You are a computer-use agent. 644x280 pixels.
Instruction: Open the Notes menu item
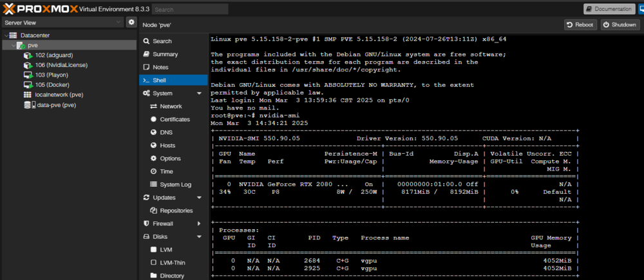point(173,68)
